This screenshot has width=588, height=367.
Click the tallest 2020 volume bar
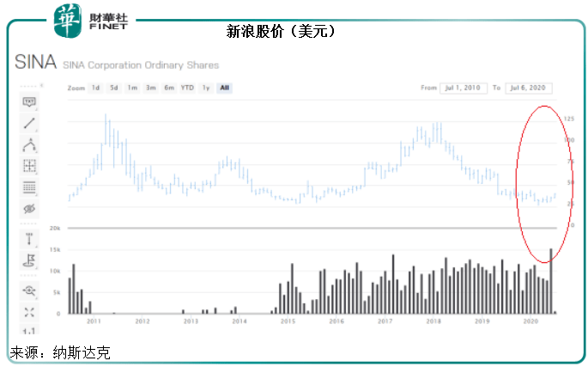(550, 281)
